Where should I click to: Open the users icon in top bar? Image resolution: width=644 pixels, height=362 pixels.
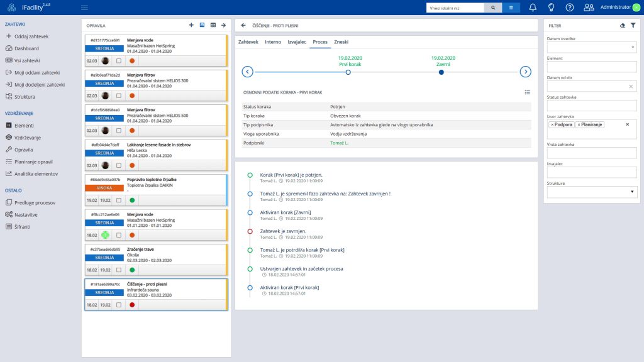pyautogui.click(x=589, y=8)
